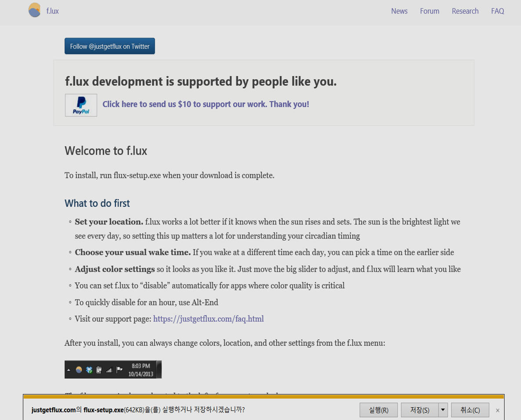This screenshot has height=420, width=521.
Task: Click the $10 support donation link
Action: click(206, 104)
